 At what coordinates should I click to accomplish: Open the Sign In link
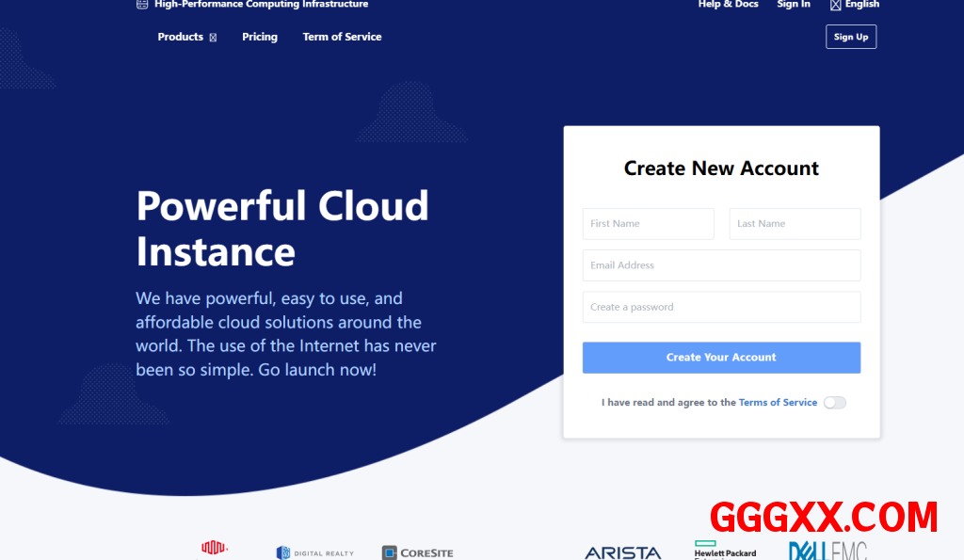click(x=793, y=5)
